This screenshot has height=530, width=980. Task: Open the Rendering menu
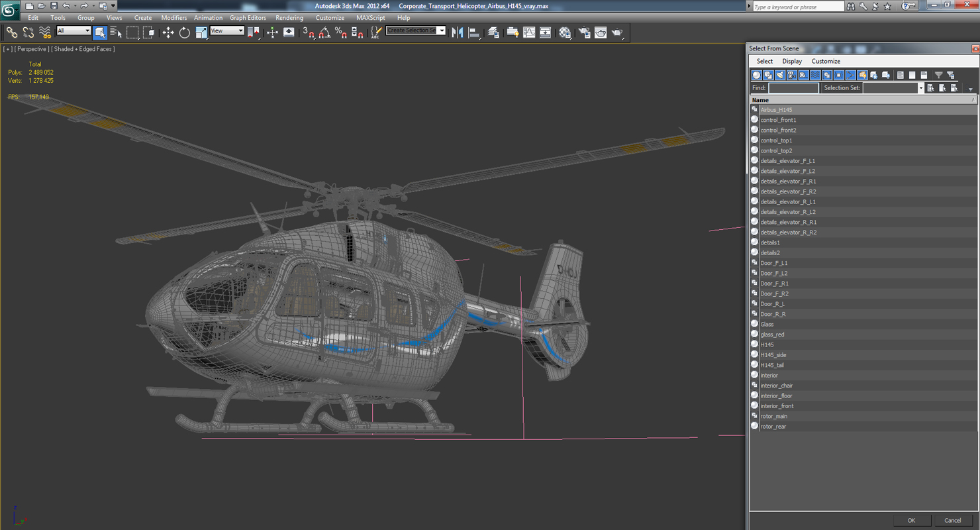[x=289, y=18]
